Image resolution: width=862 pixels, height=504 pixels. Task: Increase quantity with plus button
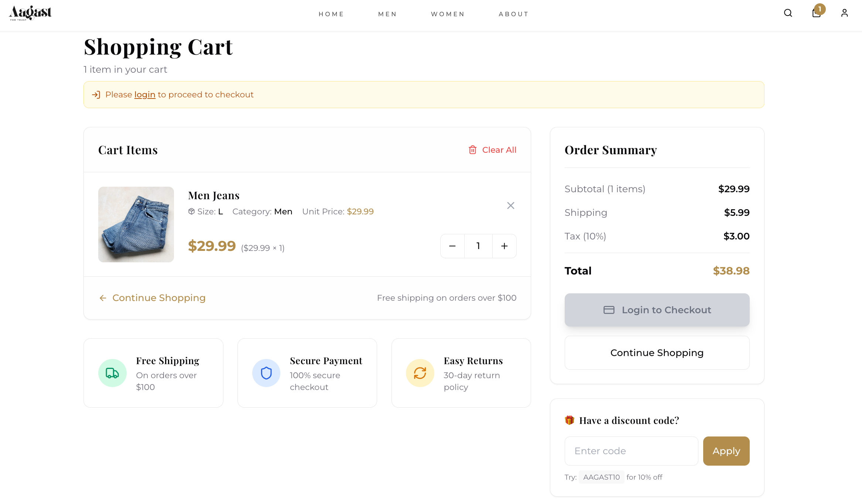[504, 246]
